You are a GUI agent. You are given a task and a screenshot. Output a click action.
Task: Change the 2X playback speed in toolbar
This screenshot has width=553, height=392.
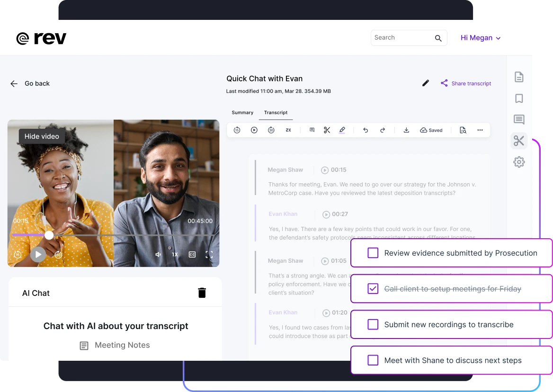click(x=288, y=130)
